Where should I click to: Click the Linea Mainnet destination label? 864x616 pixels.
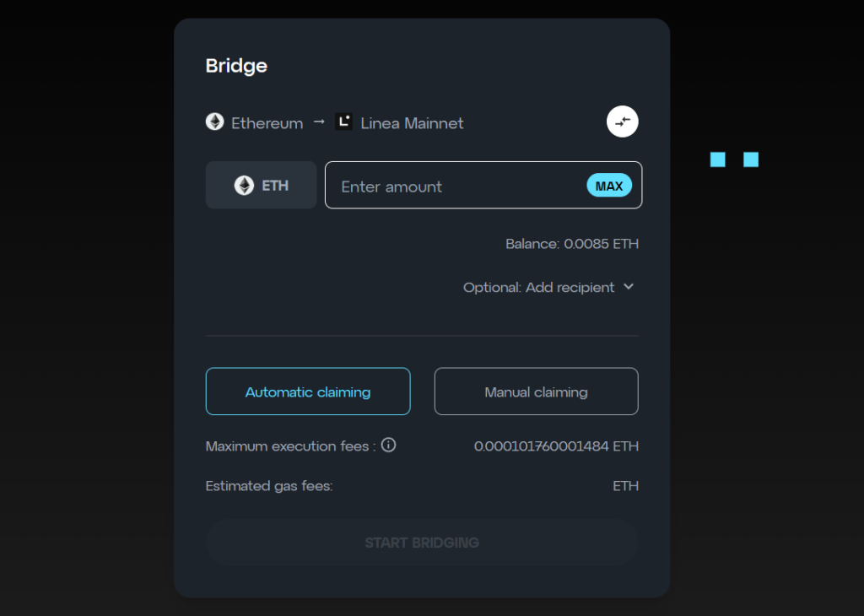pyautogui.click(x=412, y=123)
